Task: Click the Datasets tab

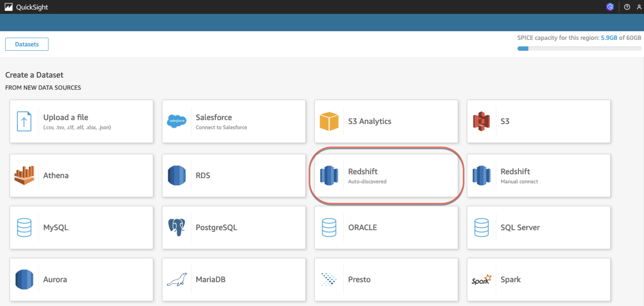Action: click(26, 44)
